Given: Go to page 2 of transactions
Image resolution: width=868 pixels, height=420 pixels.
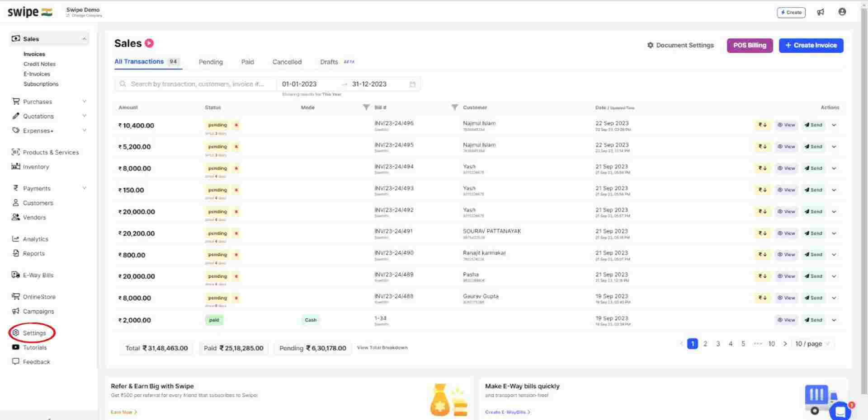Looking at the screenshot, I should coord(705,344).
